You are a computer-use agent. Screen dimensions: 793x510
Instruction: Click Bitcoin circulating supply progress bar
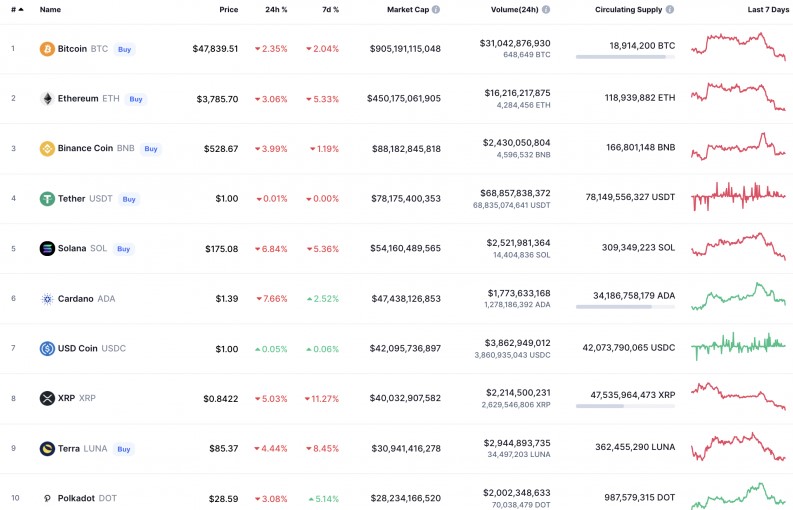[625, 57]
